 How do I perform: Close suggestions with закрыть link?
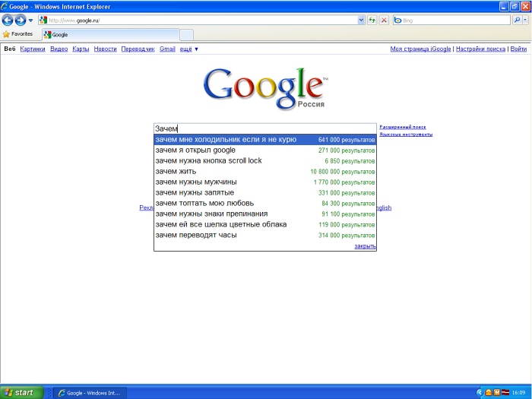(x=365, y=246)
